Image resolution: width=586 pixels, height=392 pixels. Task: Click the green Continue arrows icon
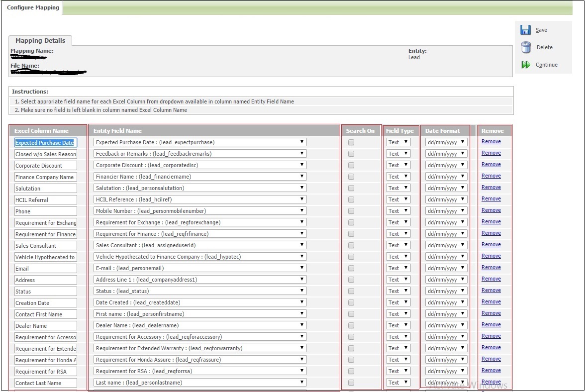pos(526,65)
